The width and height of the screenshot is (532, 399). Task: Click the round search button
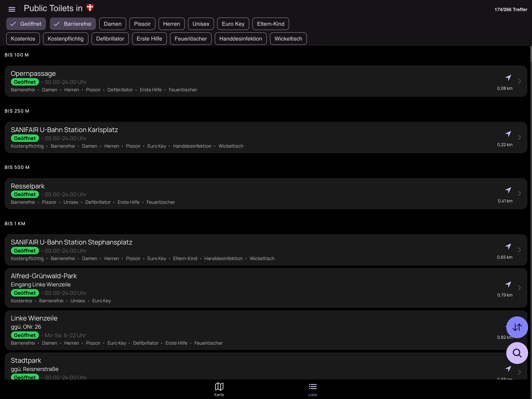[517, 353]
